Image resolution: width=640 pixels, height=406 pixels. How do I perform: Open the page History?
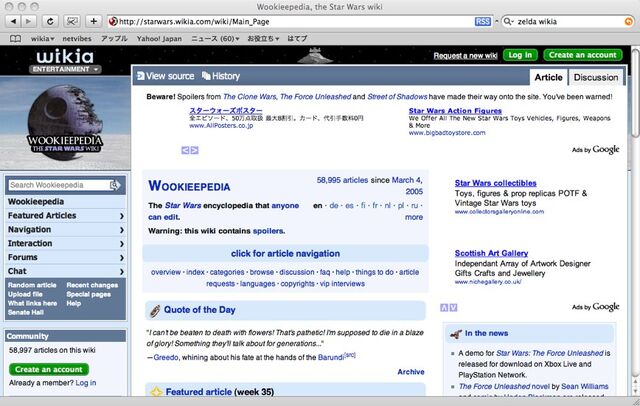221,76
